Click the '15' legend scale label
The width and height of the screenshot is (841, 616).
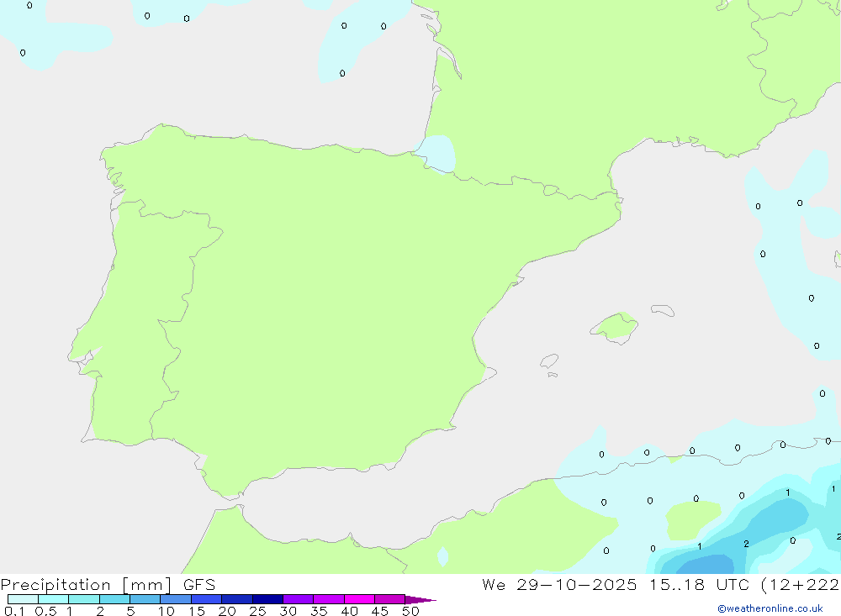(197, 611)
